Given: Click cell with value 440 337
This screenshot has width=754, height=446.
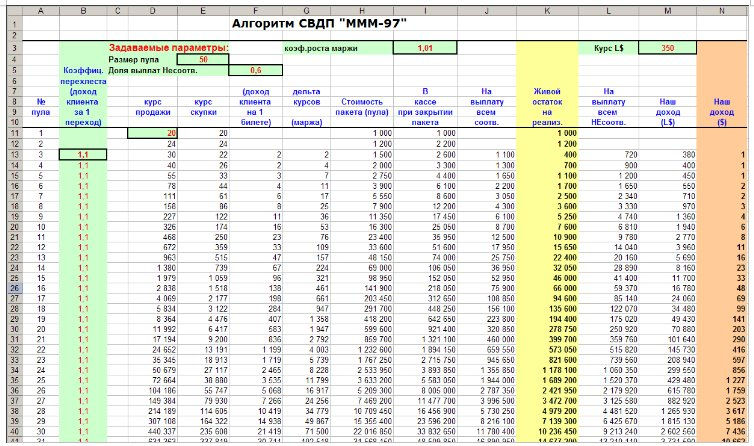Looking at the screenshot, I should 152,432.
